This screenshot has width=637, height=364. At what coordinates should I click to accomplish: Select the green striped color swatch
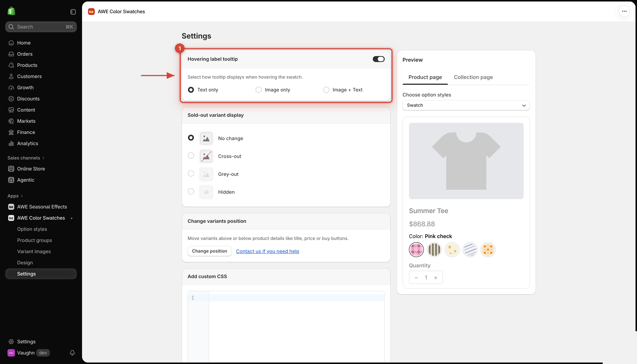tap(434, 249)
